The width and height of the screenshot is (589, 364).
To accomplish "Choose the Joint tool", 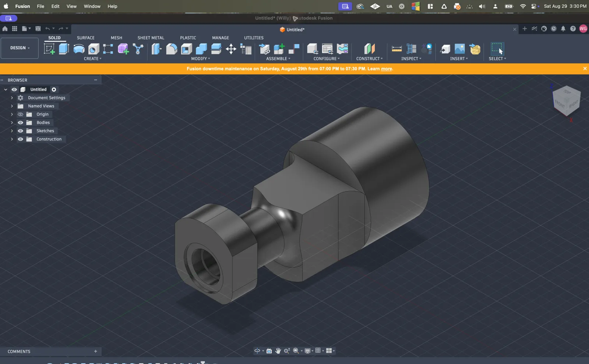I will click(x=294, y=49).
